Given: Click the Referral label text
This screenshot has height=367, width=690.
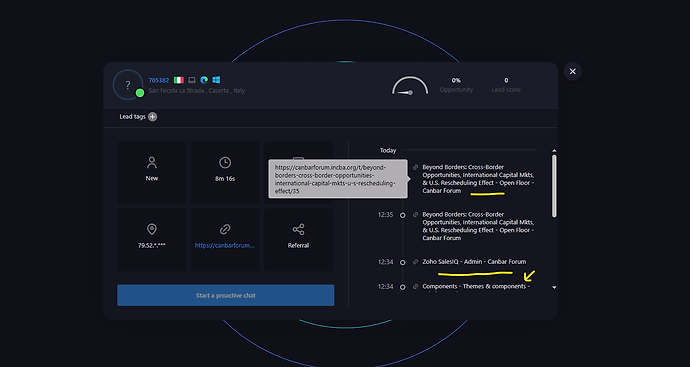Looking at the screenshot, I should click(298, 246).
